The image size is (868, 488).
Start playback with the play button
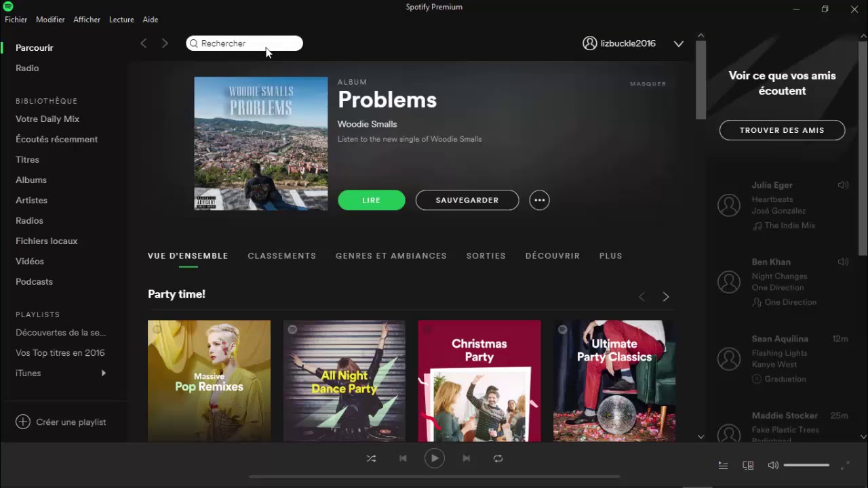click(435, 458)
